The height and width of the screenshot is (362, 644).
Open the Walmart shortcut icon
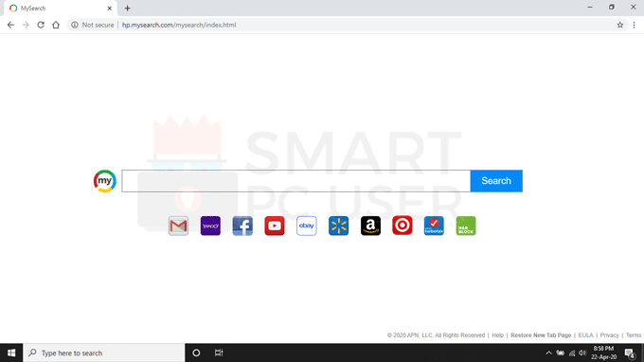click(x=338, y=226)
